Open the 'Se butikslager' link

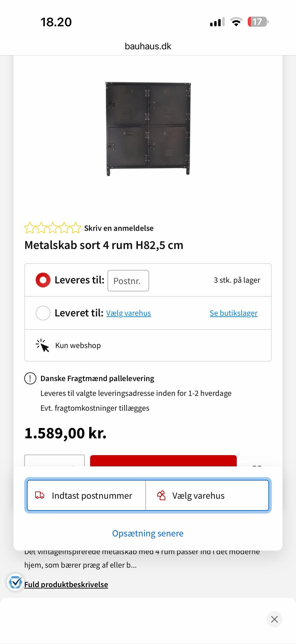tap(233, 313)
